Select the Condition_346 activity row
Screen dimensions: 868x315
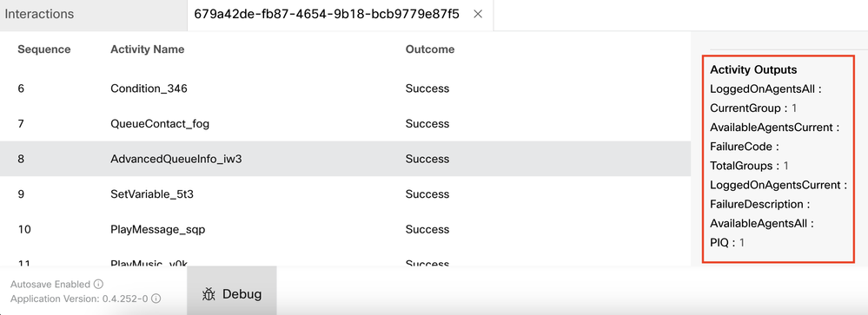(x=346, y=89)
